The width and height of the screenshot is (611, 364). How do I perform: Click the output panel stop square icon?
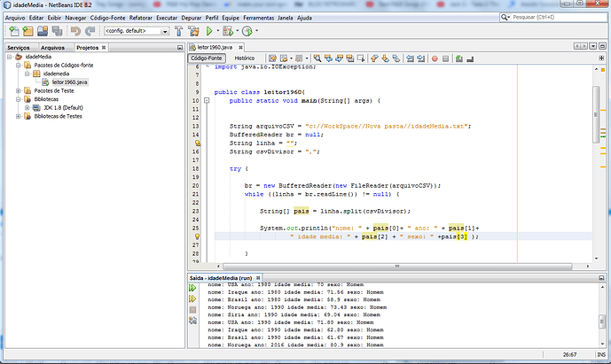(192, 310)
